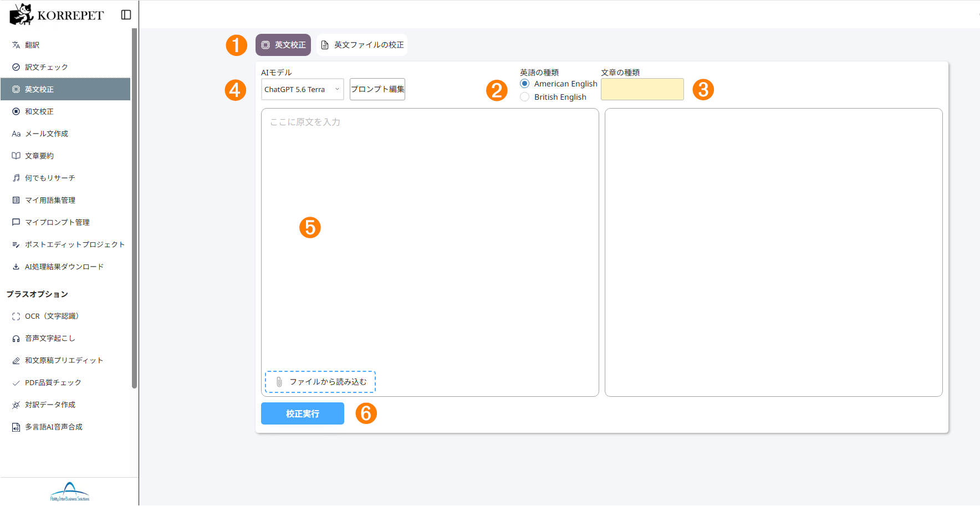Switch to 英文ファイルの校正 tab

pos(362,45)
